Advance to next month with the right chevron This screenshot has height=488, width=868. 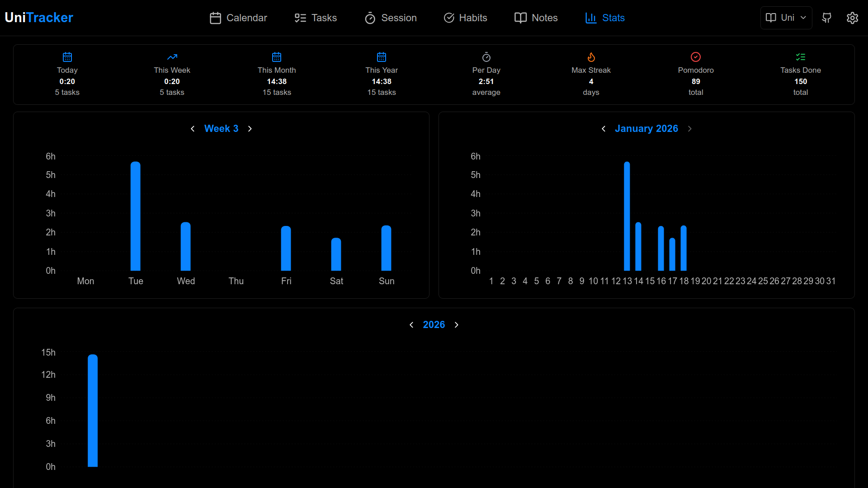pyautogui.click(x=689, y=129)
